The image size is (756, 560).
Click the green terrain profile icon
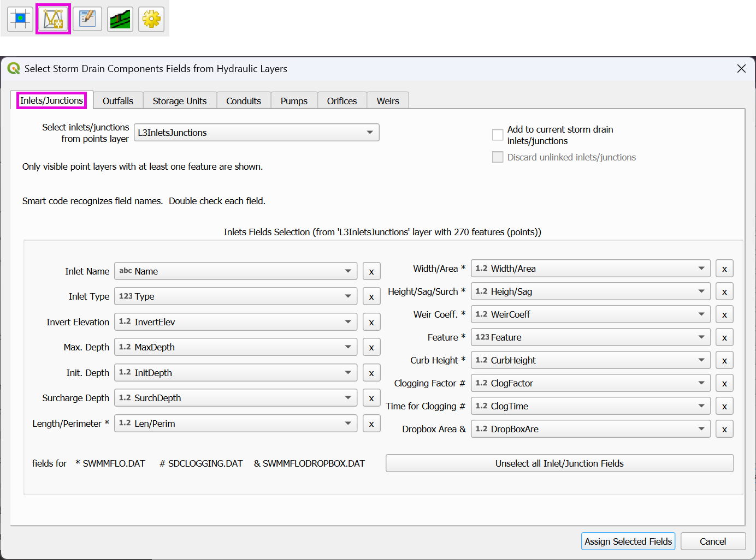[120, 19]
